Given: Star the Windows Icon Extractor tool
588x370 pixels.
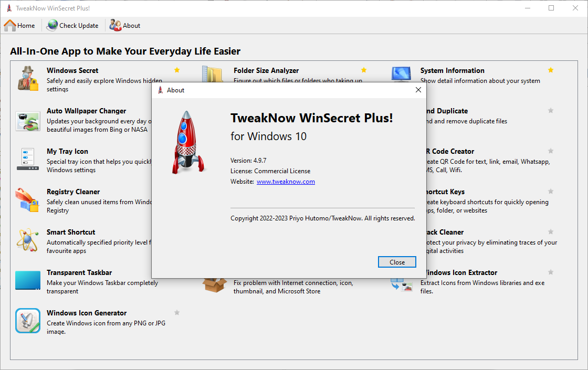Looking at the screenshot, I should click(551, 272).
